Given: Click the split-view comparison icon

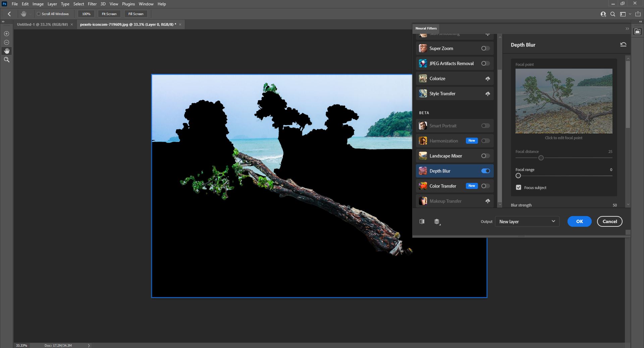Looking at the screenshot, I should pos(422,221).
